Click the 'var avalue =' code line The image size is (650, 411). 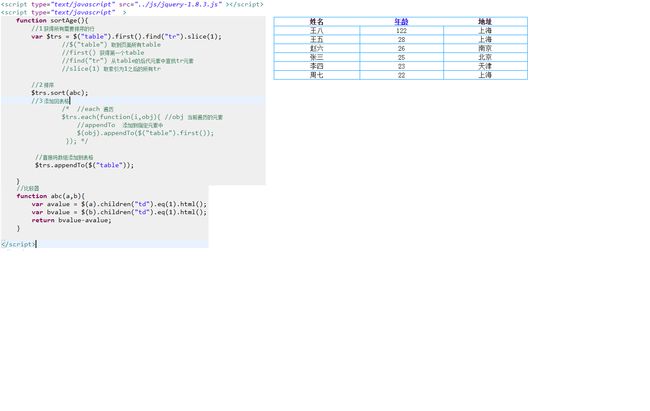[x=119, y=204]
